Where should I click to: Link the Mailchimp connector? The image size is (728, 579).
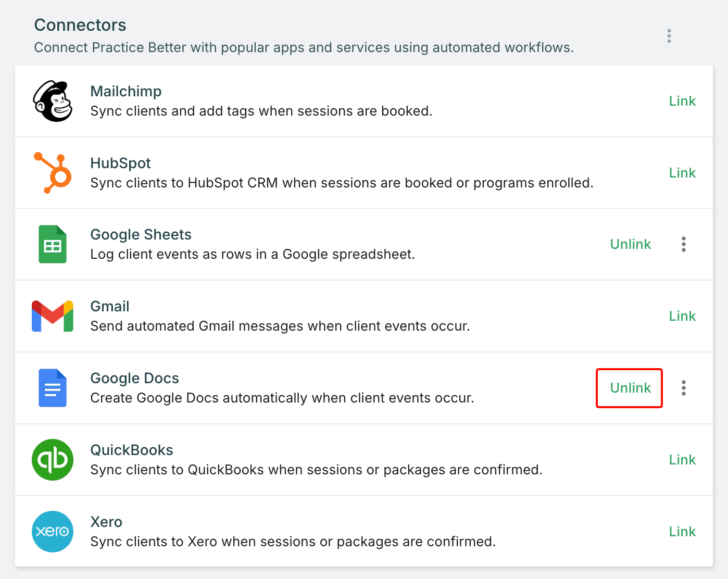pos(682,101)
